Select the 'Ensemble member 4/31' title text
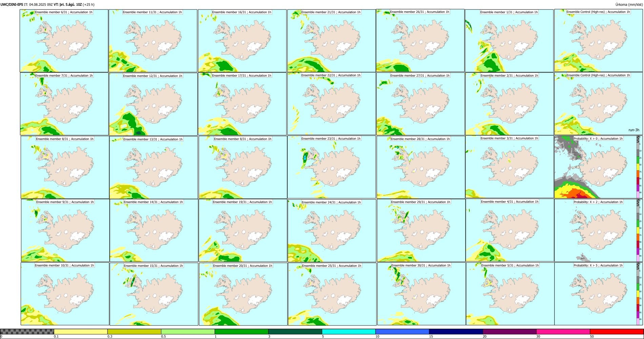The image size is (644, 339). pos(495,202)
